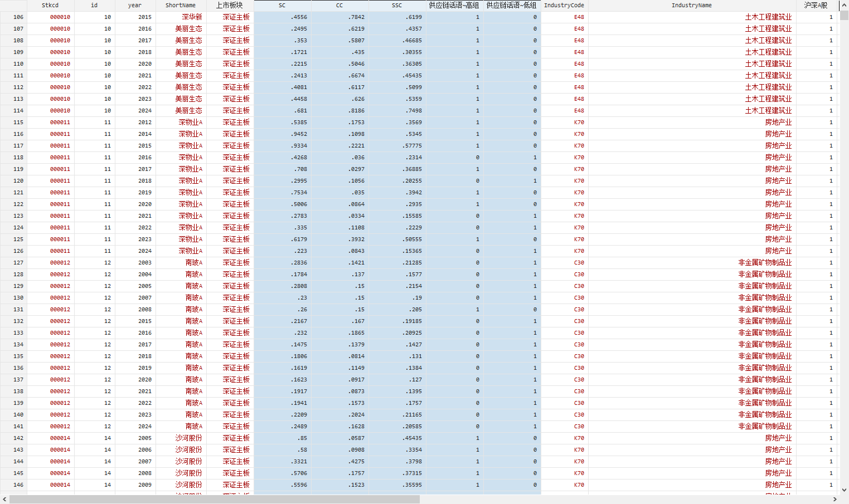Select the IndustryCode column header
This screenshot has height=504, width=849.
point(564,5)
